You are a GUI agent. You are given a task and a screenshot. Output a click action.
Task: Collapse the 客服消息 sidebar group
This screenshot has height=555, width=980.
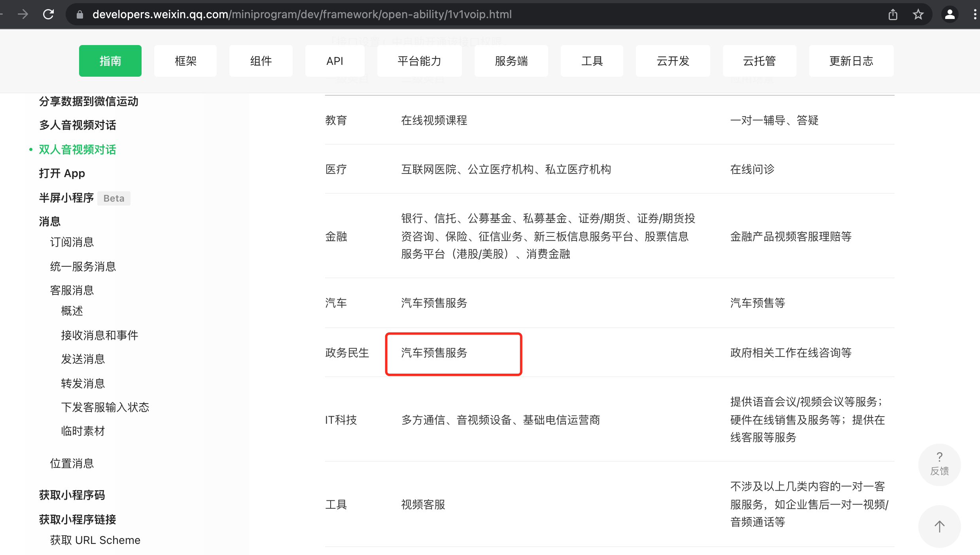click(x=72, y=291)
